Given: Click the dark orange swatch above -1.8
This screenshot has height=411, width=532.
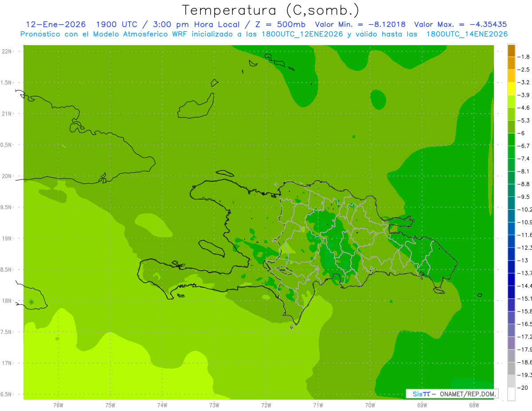Looking at the screenshot, I should [x=511, y=51].
